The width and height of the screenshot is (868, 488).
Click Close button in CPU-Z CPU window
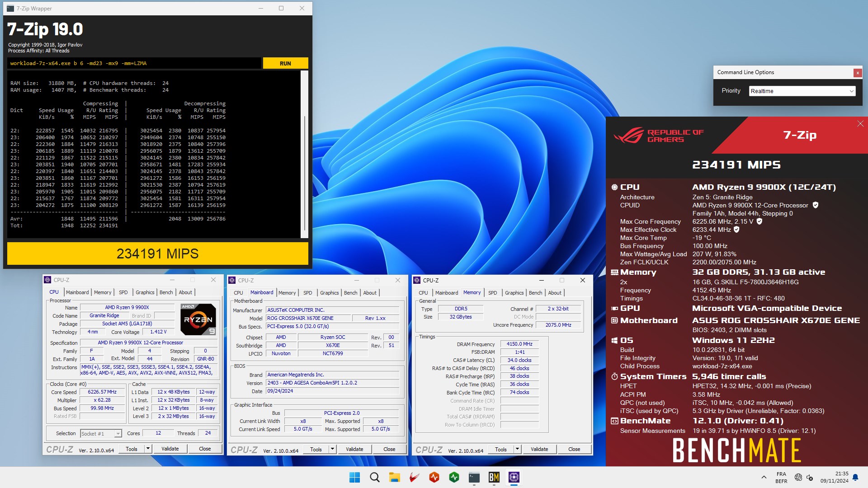pos(205,449)
